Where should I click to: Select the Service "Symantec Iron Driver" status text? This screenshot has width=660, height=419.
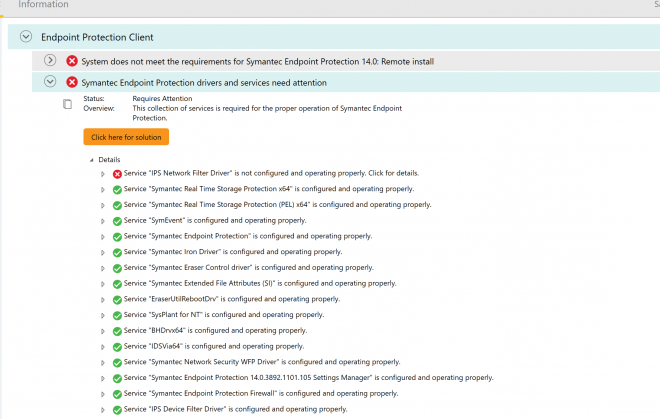click(233, 252)
